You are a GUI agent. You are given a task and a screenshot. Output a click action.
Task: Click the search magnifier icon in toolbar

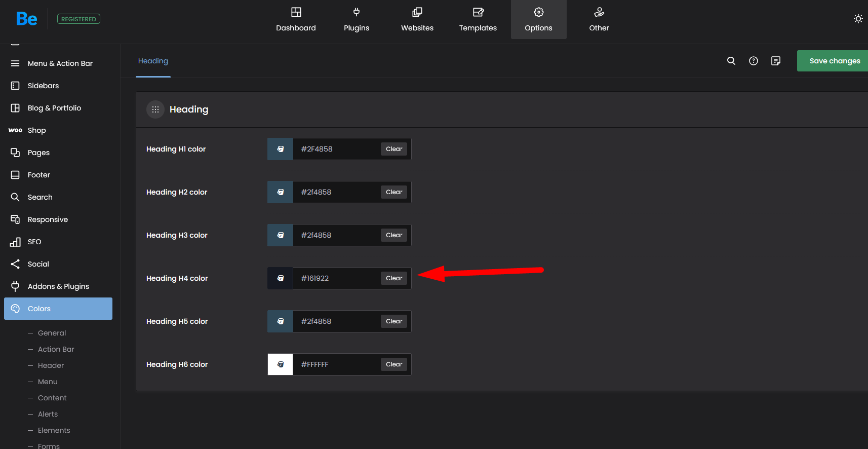coord(731,61)
